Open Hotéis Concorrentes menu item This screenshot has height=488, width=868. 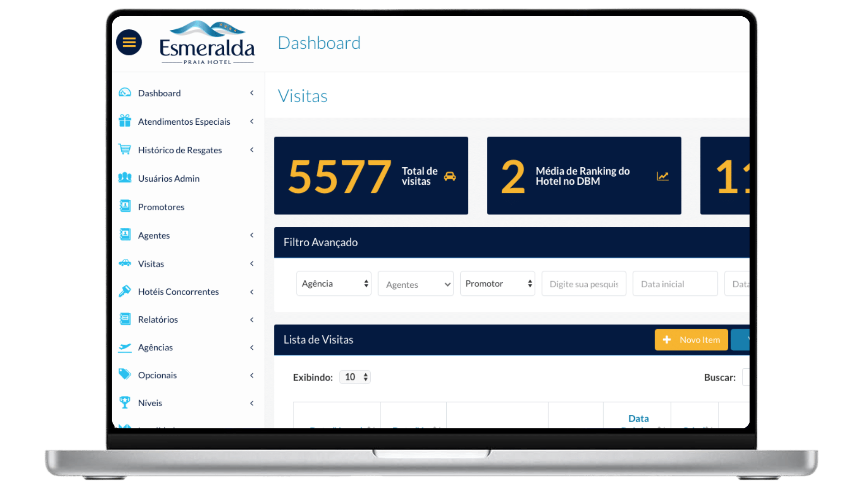[x=178, y=292]
